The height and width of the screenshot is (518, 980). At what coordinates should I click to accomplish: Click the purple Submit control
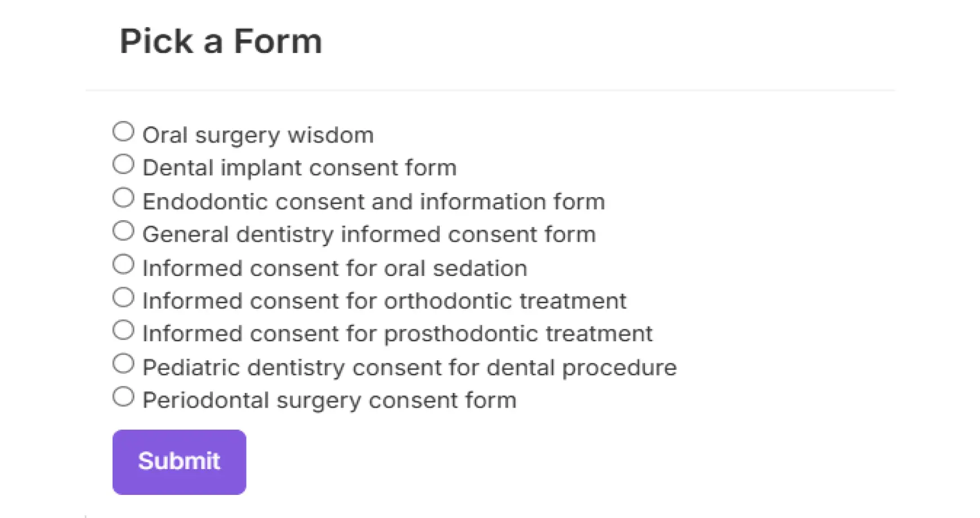[179, 461]
